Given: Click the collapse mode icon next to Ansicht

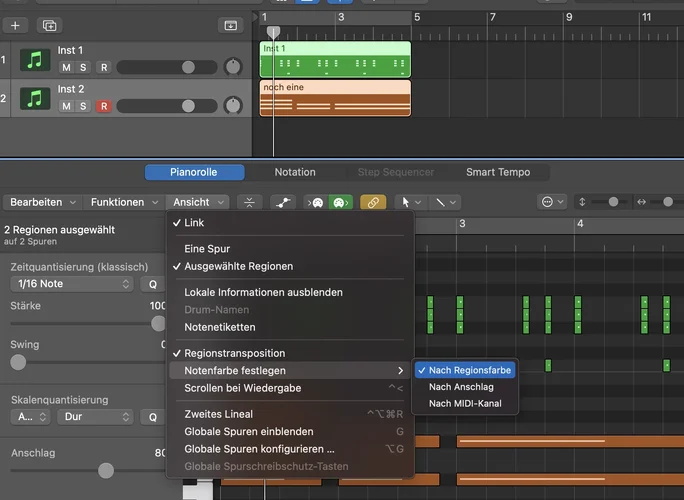Looking at the screenshot, I should tap(250, 202).
